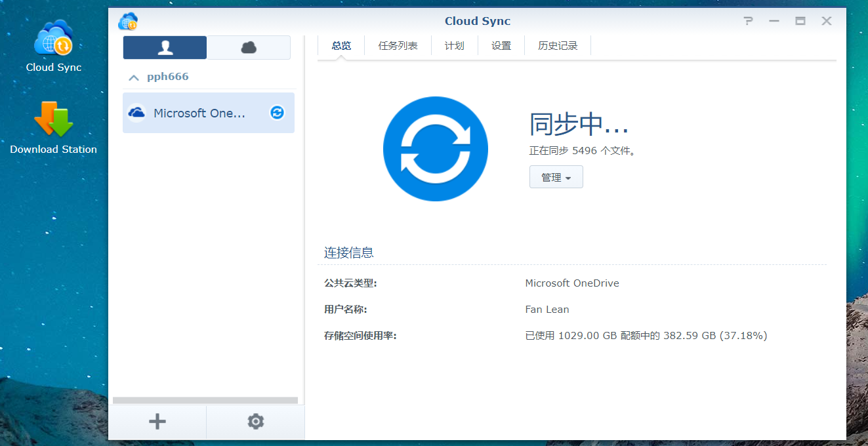Open the 设置 tab
This screenshot has height=446, width=868.
tap(501, 46)
